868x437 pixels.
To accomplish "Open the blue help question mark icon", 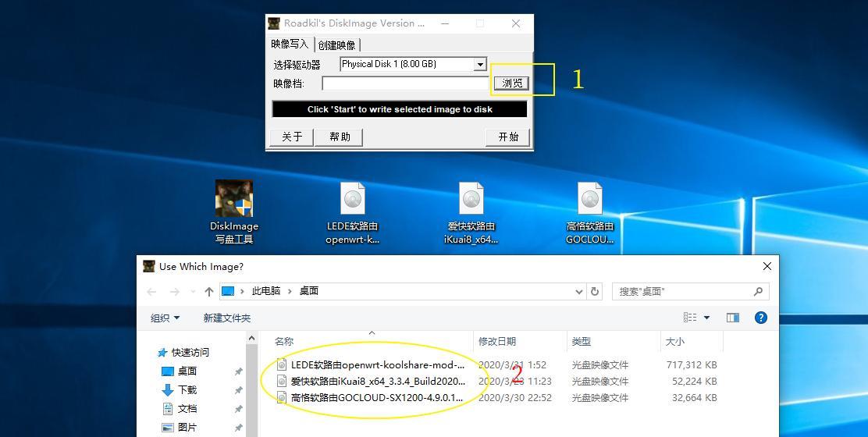I will 760,318.
